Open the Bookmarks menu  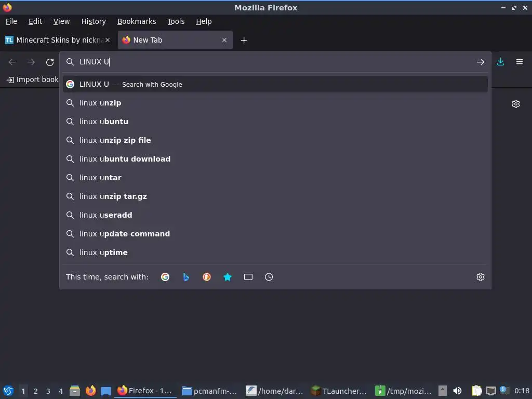click(137, 21)
